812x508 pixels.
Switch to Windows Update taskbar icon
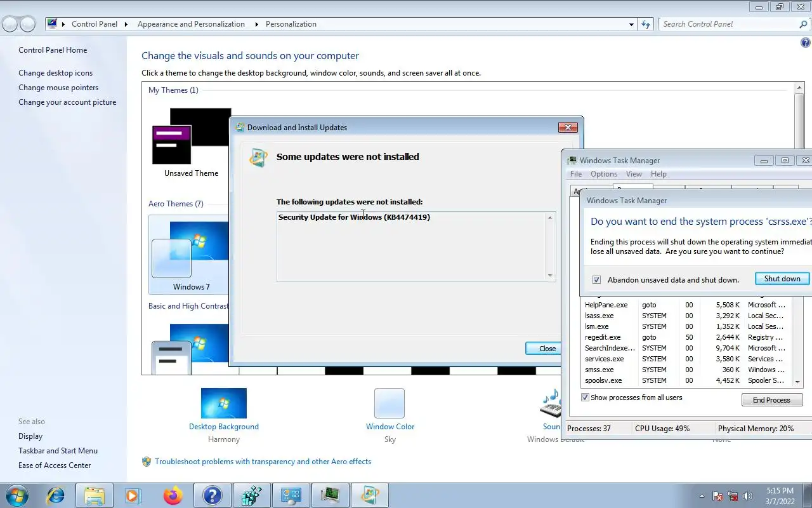pyautogui.click(x=370, y=495)
